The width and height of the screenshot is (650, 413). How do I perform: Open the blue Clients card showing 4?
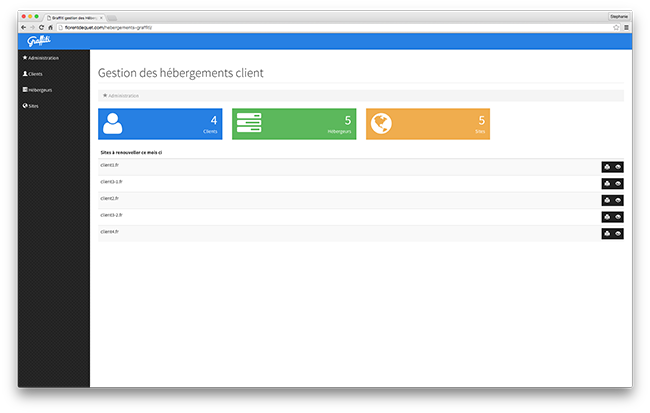(x=160, y=124)
